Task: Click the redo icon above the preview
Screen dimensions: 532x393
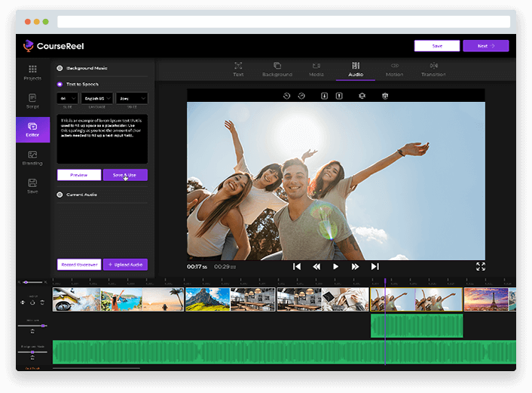Action: (301, 96)
